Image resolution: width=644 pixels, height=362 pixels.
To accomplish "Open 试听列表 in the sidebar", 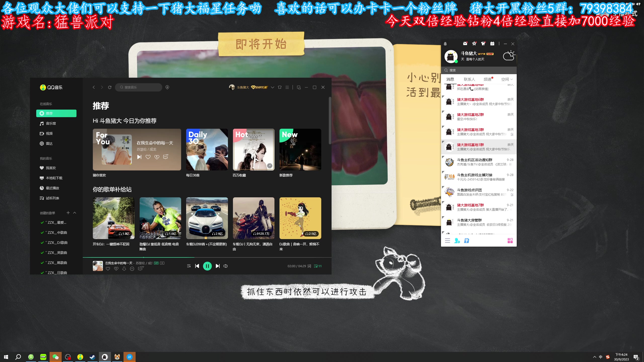I will pos(56,198).
